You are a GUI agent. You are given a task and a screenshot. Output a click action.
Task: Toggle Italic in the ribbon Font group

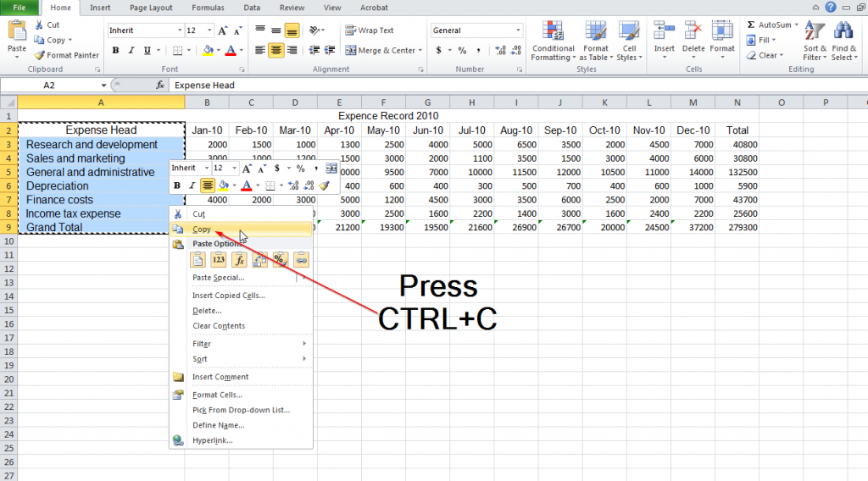pos(131,50)
